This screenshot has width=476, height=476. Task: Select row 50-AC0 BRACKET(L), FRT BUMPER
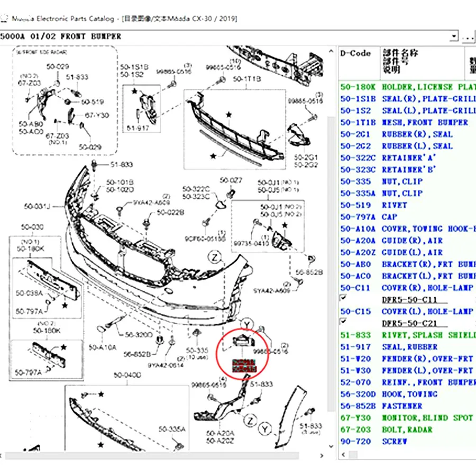point(407,276)
